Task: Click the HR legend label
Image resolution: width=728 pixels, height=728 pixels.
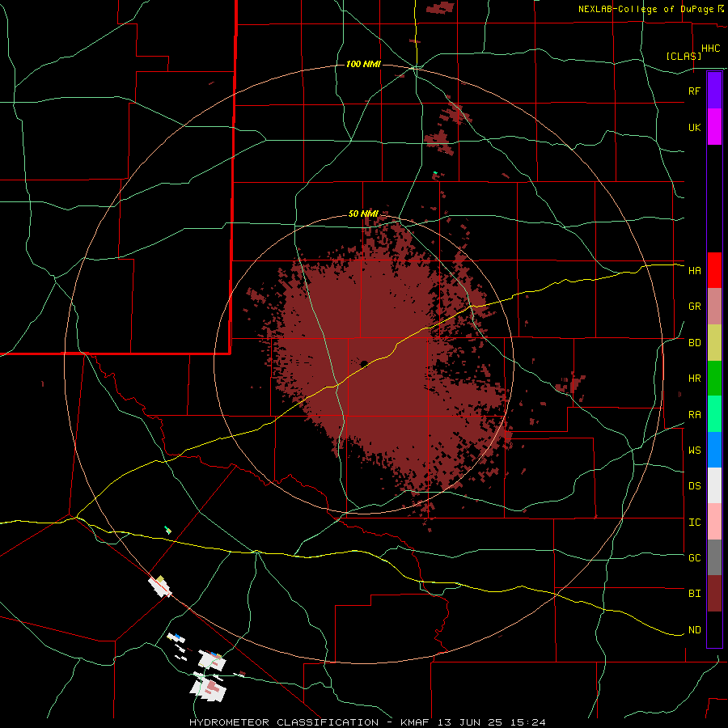Action: coord(694,379)
